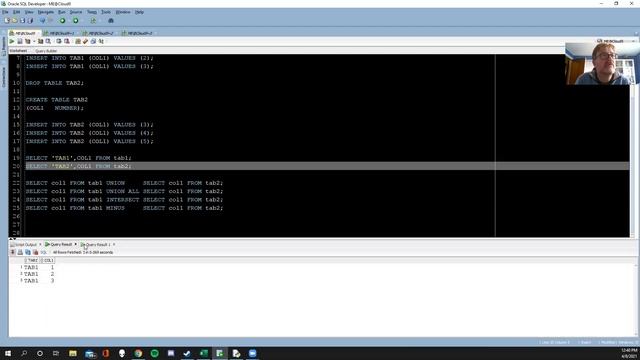Close the Script Output tab with its x

click(x=40, y=244)
